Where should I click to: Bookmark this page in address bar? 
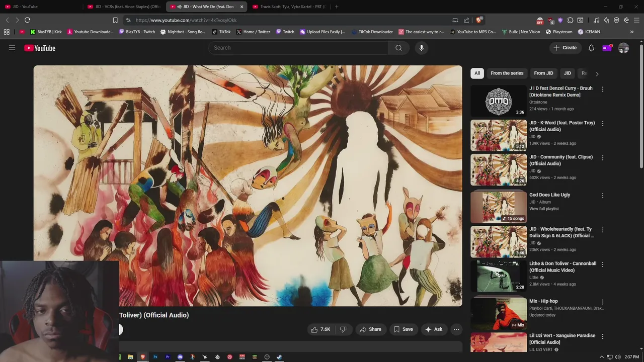coord(115,20)
